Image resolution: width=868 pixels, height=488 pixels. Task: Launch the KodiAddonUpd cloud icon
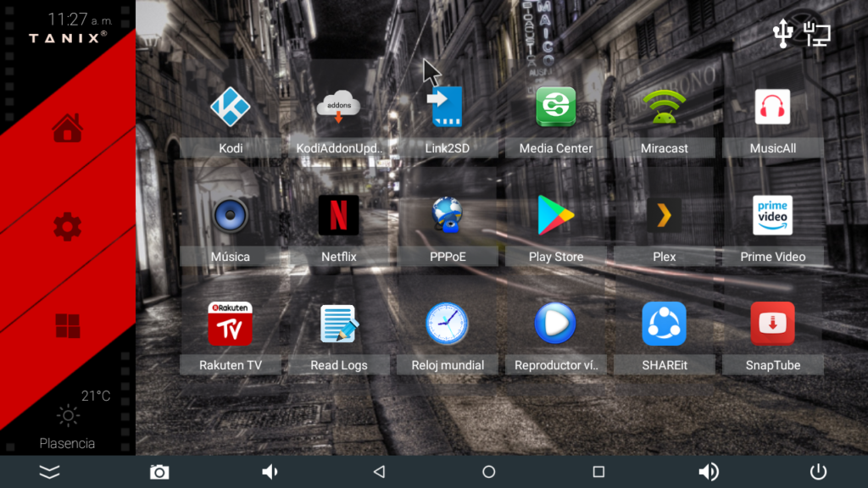pyautogui.click(x=339, y=106)
